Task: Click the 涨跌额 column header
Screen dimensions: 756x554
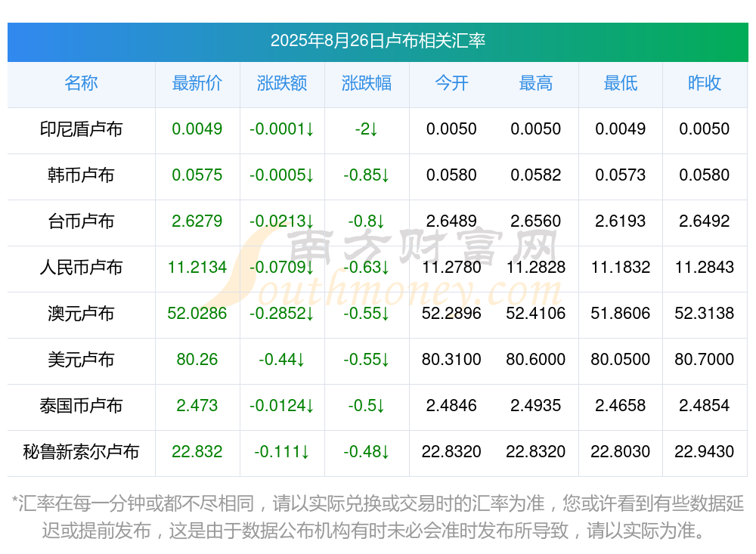Action: pyautogui.click(x=282, y=83)
